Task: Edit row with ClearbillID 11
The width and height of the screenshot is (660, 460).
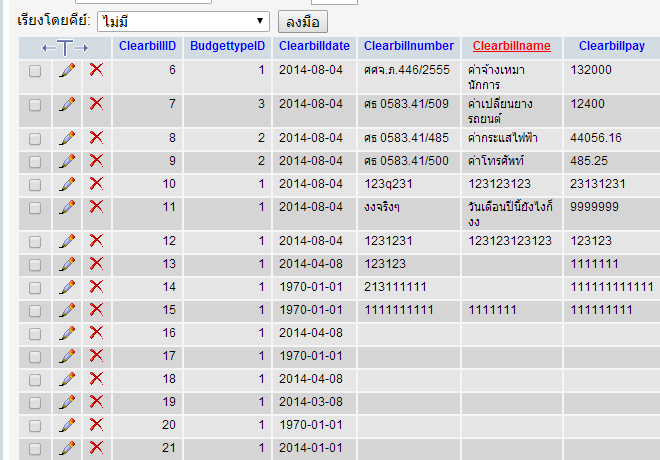Action: pos(67,207)
